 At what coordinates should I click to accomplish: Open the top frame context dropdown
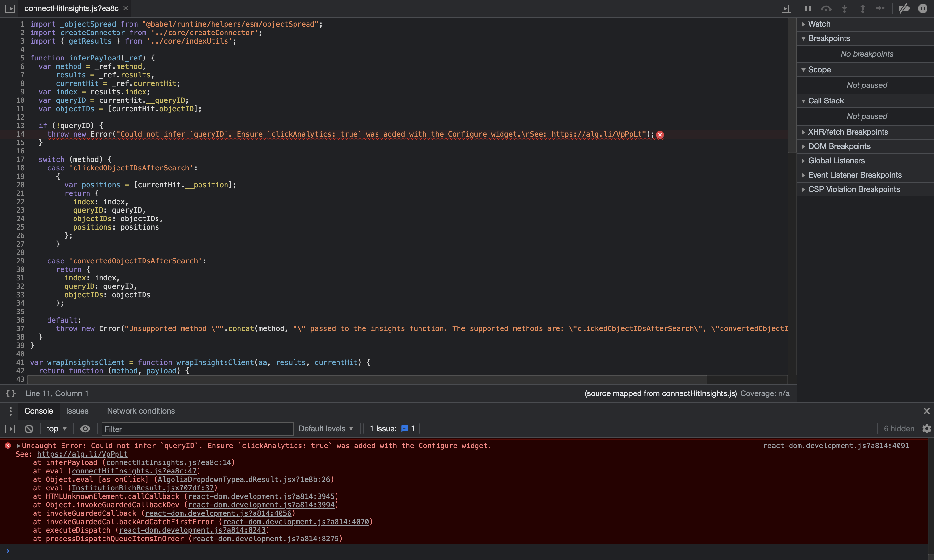(56, 429)
